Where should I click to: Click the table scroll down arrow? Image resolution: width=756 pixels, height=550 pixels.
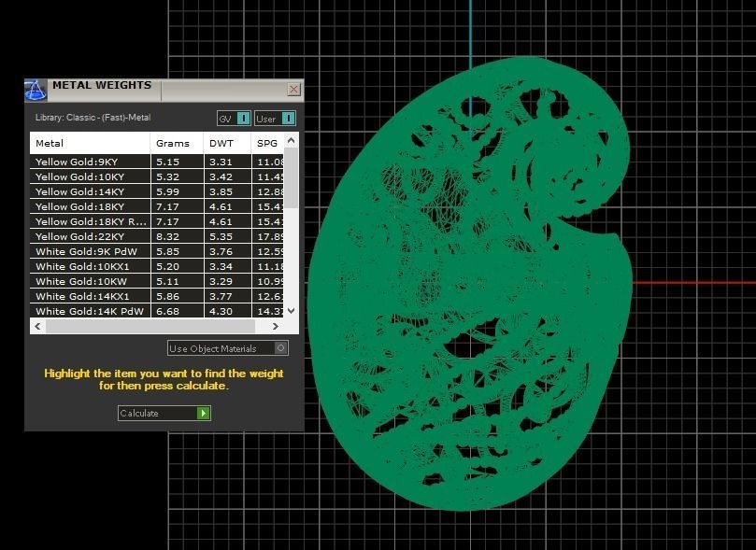pos(291,311)
